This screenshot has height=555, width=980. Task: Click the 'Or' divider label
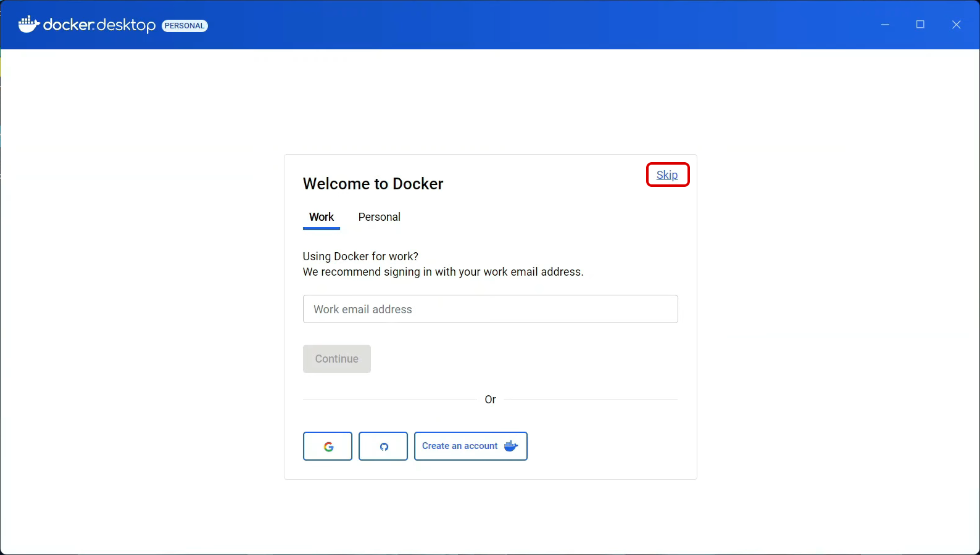coord(491,400)
